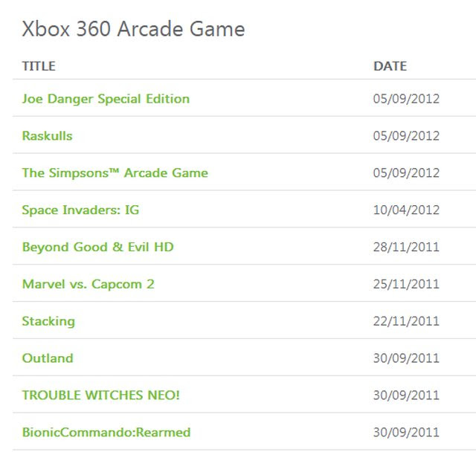Select the 22/11/2011 date beside Stacking

[406, 321]
